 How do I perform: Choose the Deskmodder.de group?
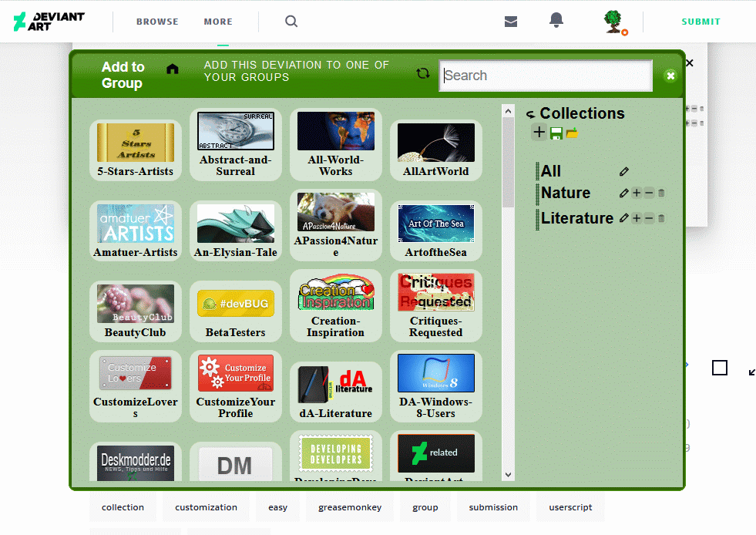click(x=136, y=462)
